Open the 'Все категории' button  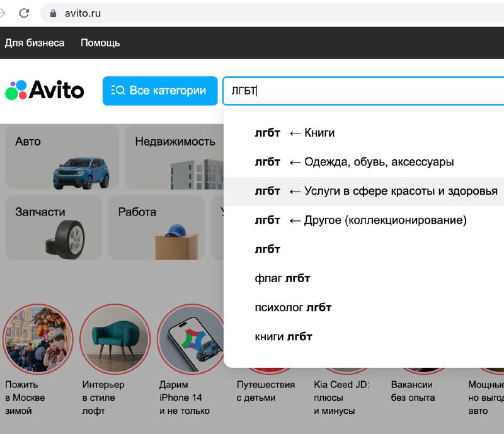[x=160, y=91]
